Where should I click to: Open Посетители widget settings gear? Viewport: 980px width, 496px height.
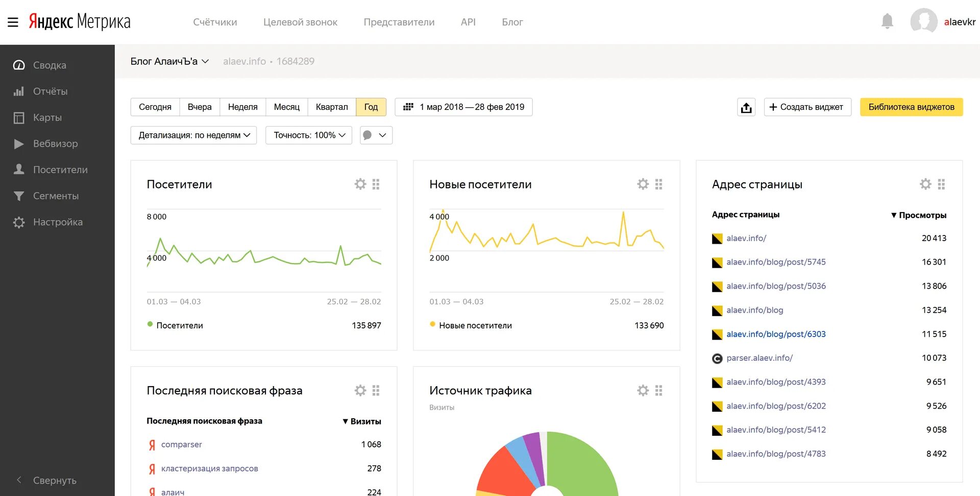[x=360, y=184]
